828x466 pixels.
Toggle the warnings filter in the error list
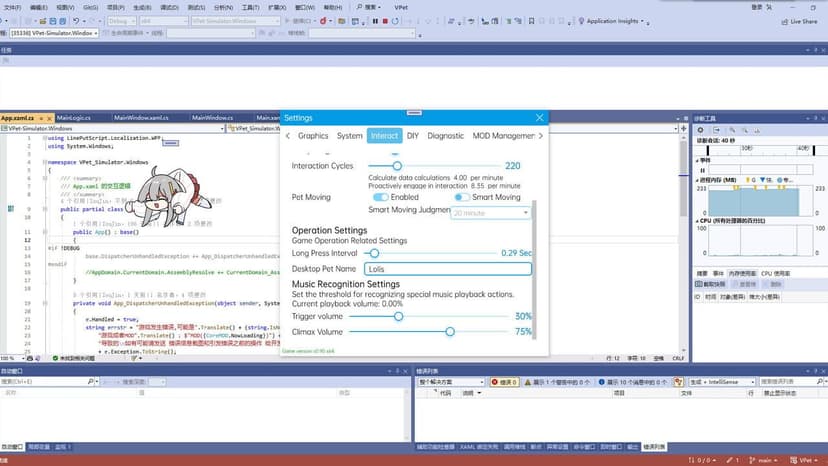pos(556,381)
